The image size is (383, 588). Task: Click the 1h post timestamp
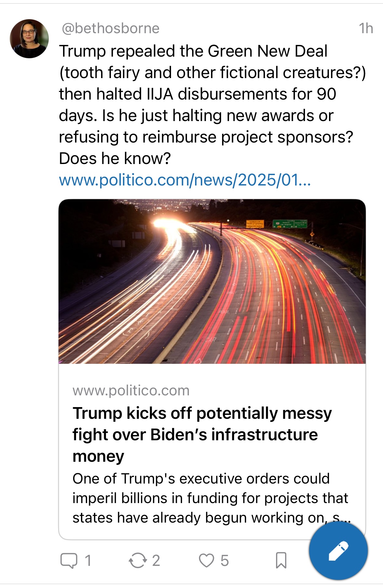[366, 29]
